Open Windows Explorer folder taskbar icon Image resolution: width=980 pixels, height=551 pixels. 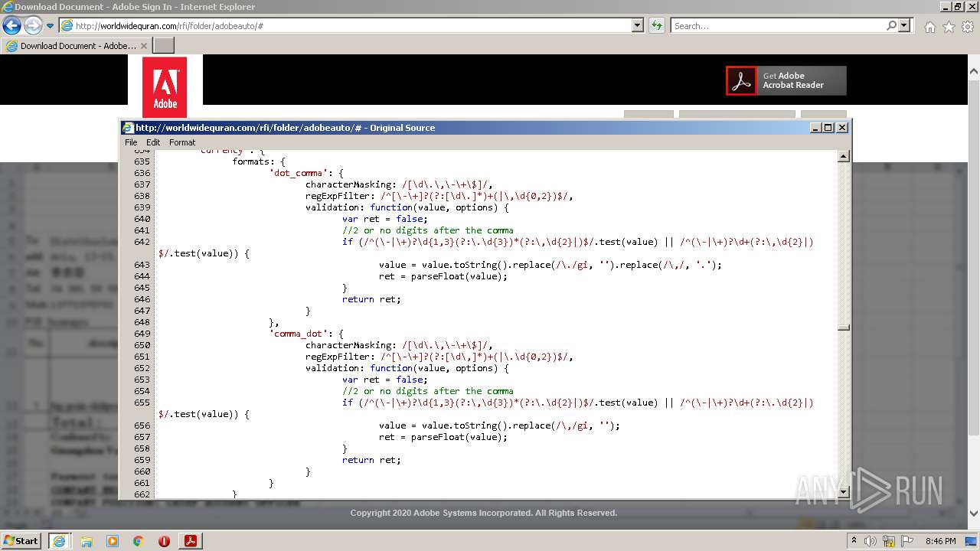tap(87, 541)
